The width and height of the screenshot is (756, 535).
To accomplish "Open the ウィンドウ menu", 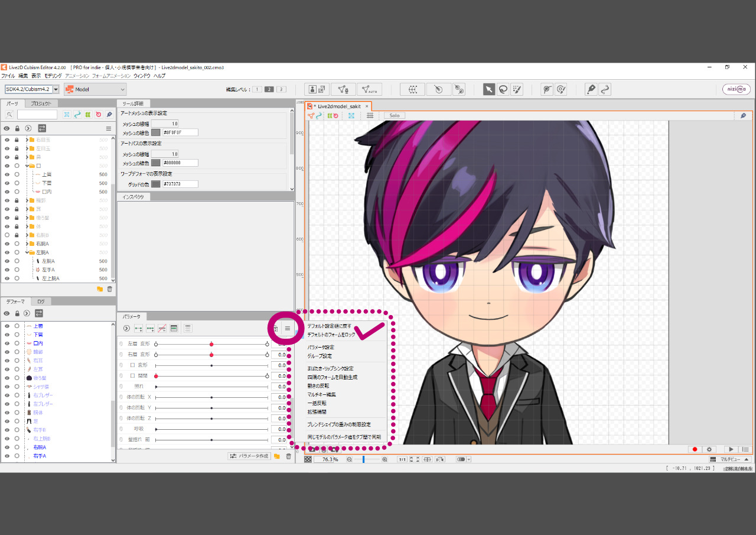I will [142, 76].
